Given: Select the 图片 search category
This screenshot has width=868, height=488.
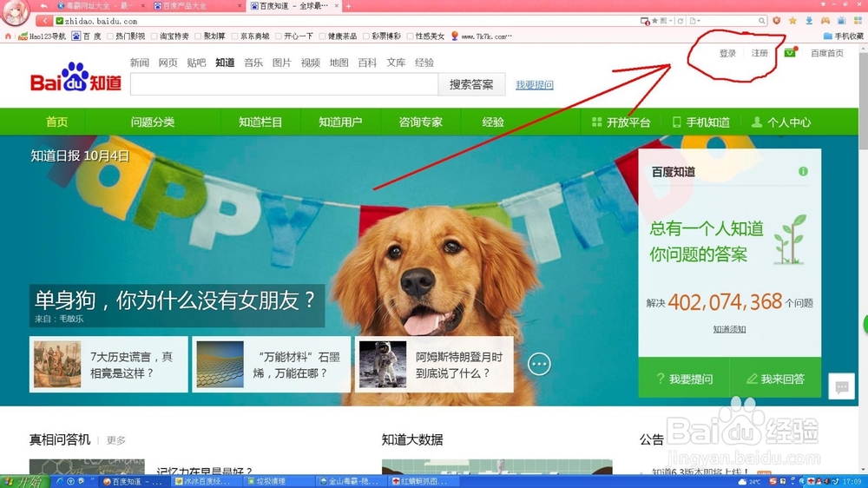Looking at the screenshot, I should pyautogui.click(x=282, y=63).
